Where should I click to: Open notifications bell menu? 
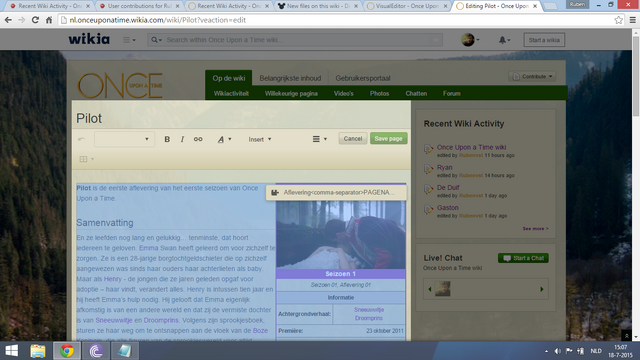[x=504, y=40]
